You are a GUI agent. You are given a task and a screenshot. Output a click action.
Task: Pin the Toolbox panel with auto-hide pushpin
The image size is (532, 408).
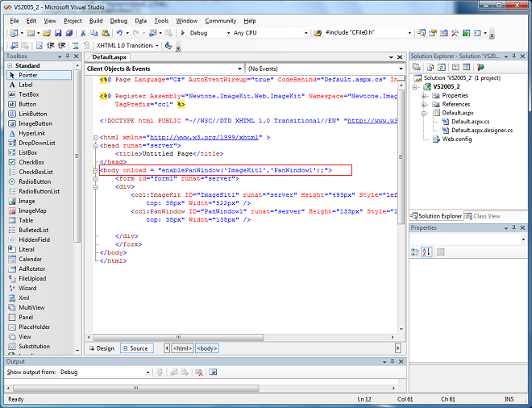click(x=68, y=56)
